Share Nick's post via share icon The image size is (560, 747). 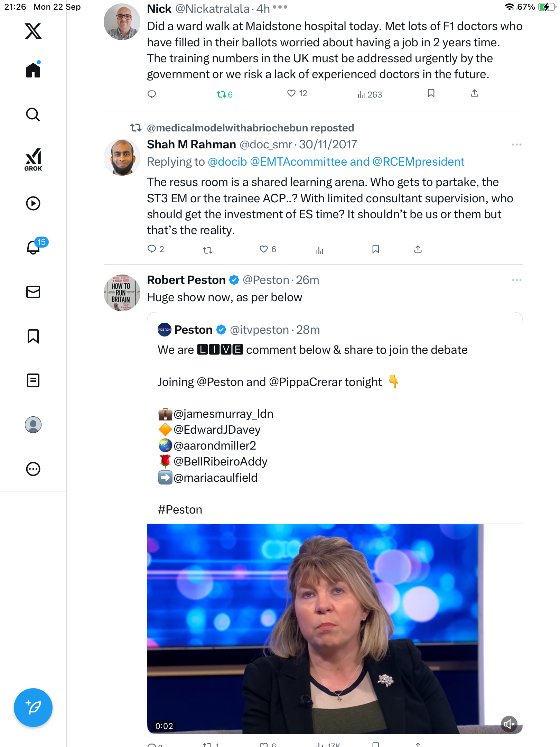coord(475,93)
